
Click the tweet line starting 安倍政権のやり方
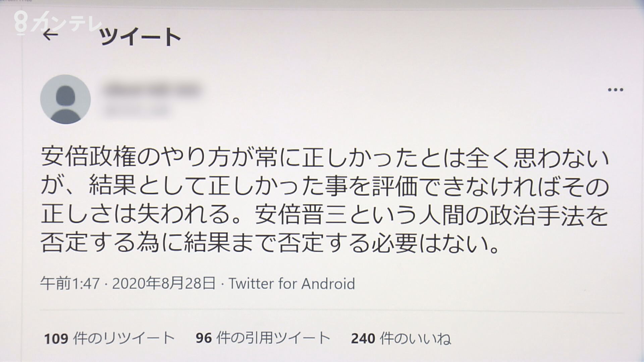click(325, 158)
